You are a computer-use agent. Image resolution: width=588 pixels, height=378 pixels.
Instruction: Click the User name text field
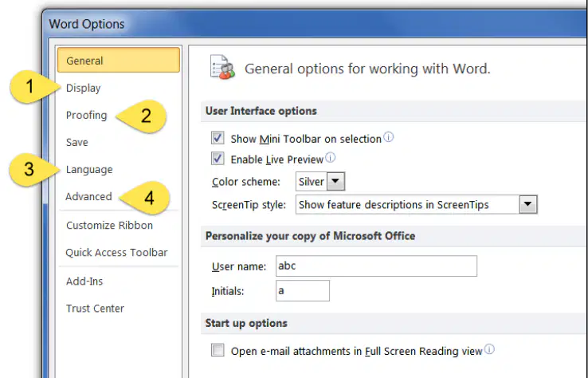pyautogui.click(x=377, y=266)
